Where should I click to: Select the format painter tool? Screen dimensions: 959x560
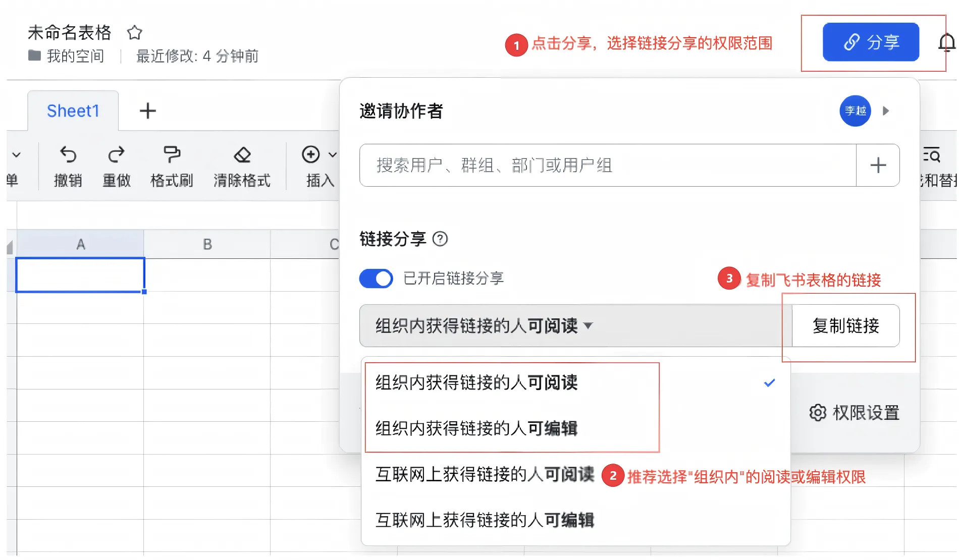172,155
